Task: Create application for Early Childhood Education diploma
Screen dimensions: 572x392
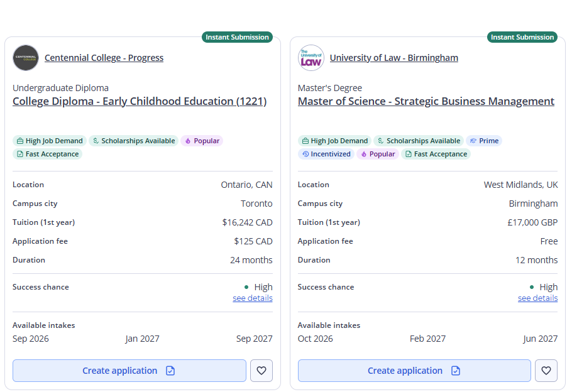Action: point(129,371)
